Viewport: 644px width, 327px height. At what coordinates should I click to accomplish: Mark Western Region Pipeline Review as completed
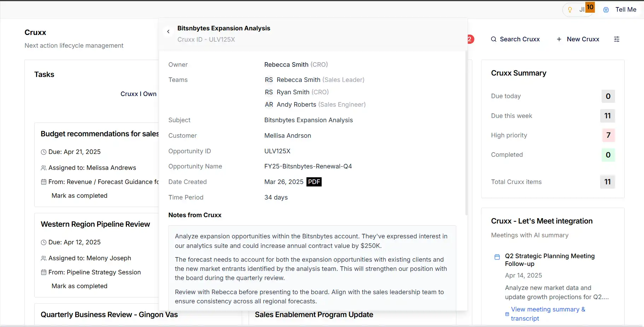(79, 286)
